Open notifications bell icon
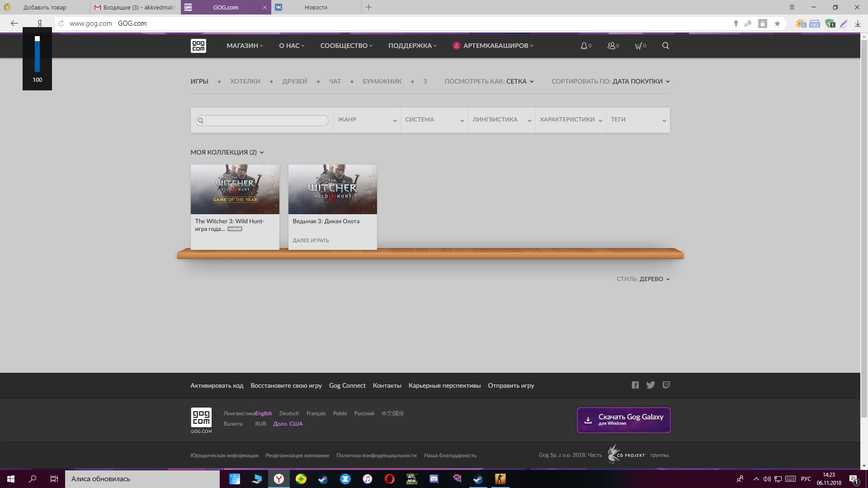 coord(585,46)
